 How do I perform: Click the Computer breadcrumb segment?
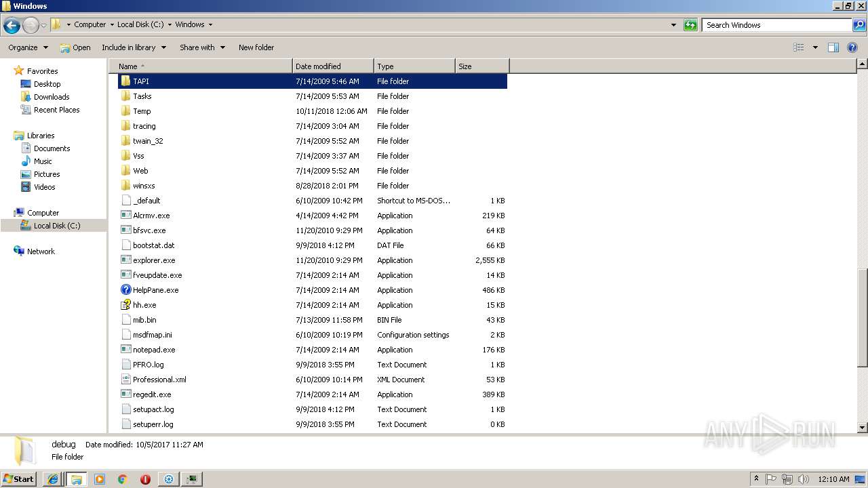click(x=90, y=24)
